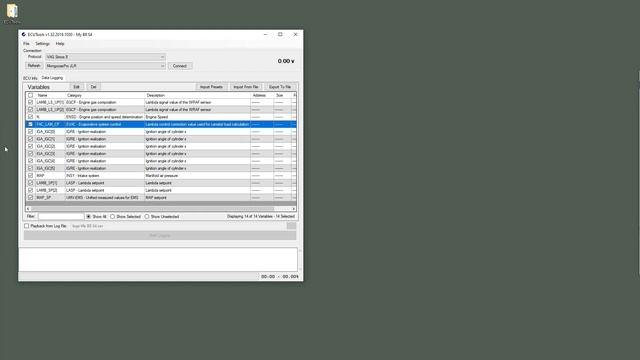Open the Help menu
The image size is (640, 360).
click(x=60, y=44)
